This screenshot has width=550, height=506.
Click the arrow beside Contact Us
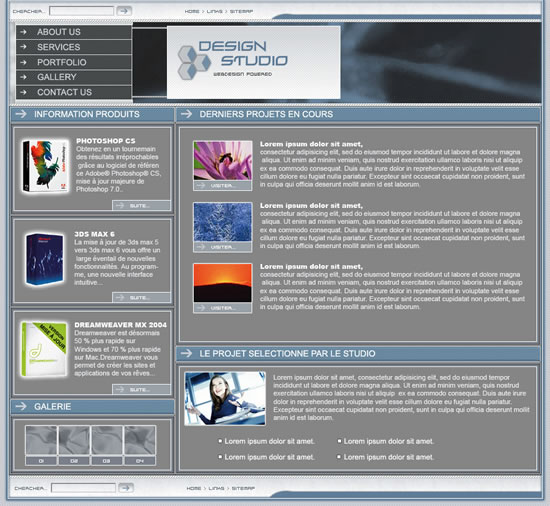[24, 92]
